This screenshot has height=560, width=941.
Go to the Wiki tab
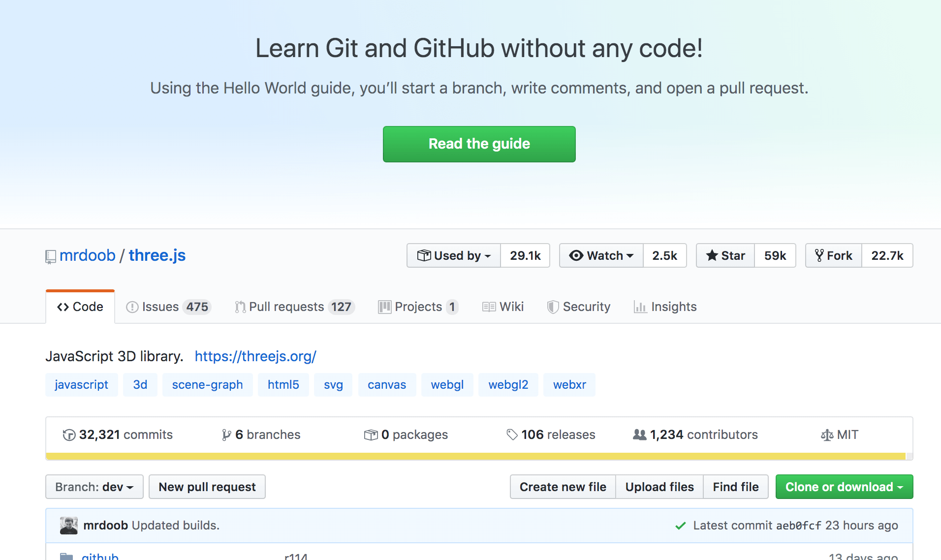pos(502,307)
